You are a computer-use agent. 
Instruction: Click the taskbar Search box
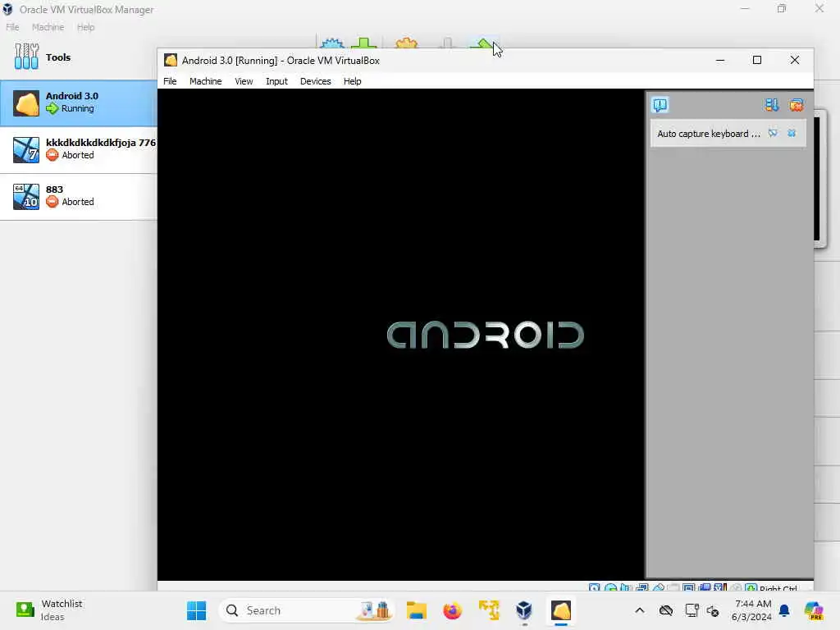307,610
